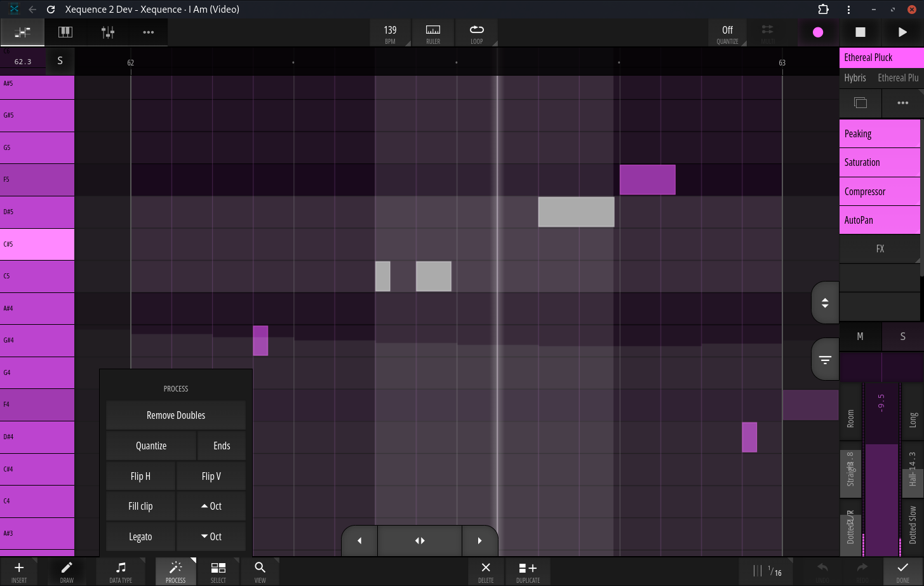Open the Data Type note menu
The image size is (924, 586).
[121, 571]
